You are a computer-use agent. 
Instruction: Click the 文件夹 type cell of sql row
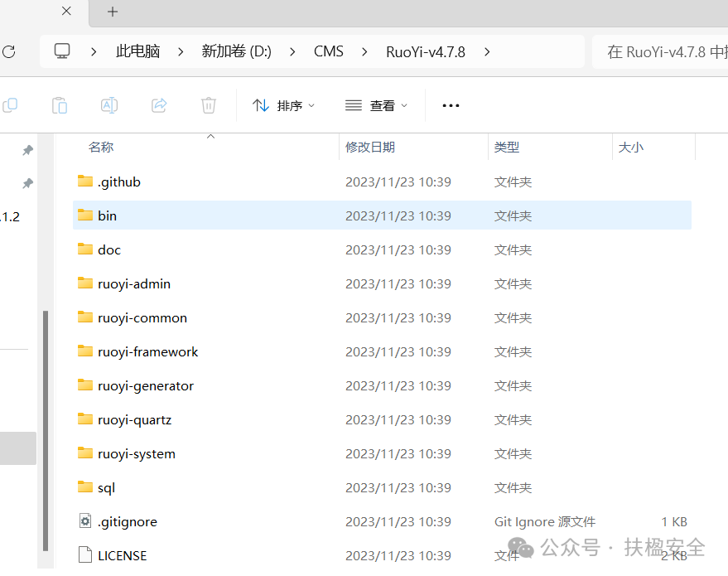click(513, 488)
